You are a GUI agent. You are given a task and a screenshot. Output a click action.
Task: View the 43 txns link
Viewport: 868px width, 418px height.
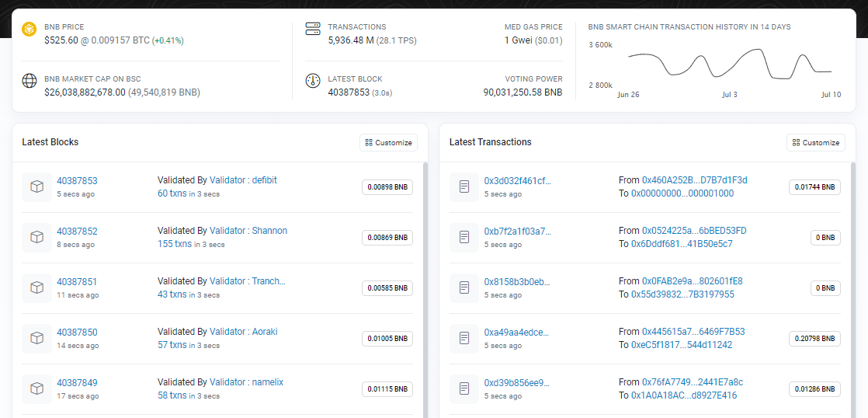coord(172,294)
